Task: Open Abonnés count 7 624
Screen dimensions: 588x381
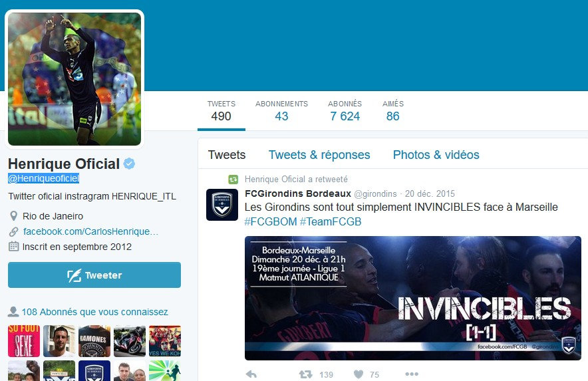Action: [x=345, y=111]
